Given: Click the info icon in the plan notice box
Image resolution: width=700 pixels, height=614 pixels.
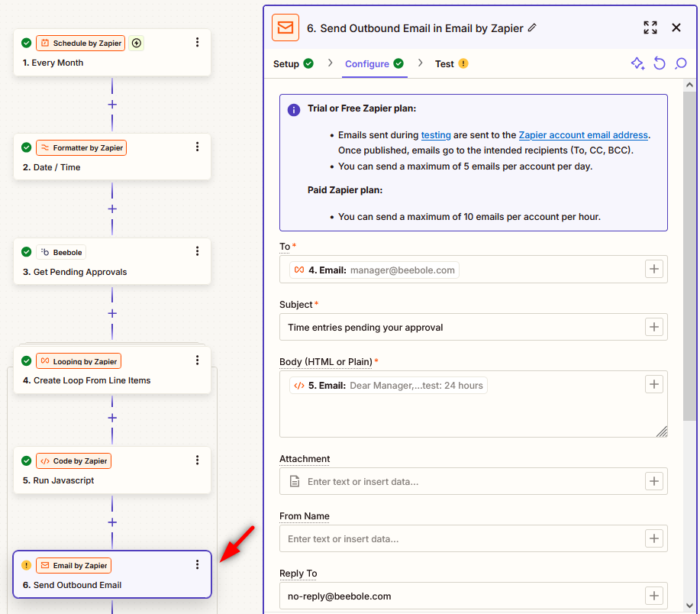Looking at the screenshot, I should click(x=294, y=110).
